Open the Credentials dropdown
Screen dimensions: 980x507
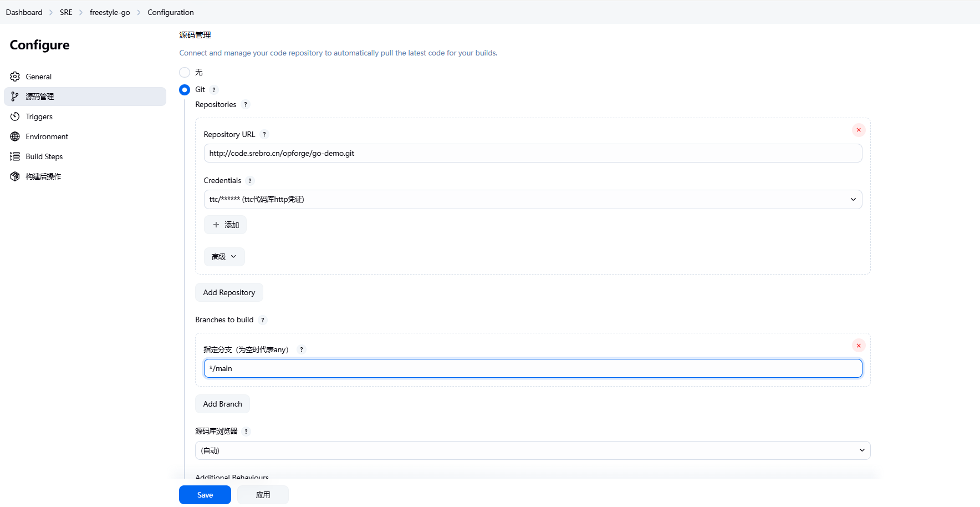click(532, 200)
